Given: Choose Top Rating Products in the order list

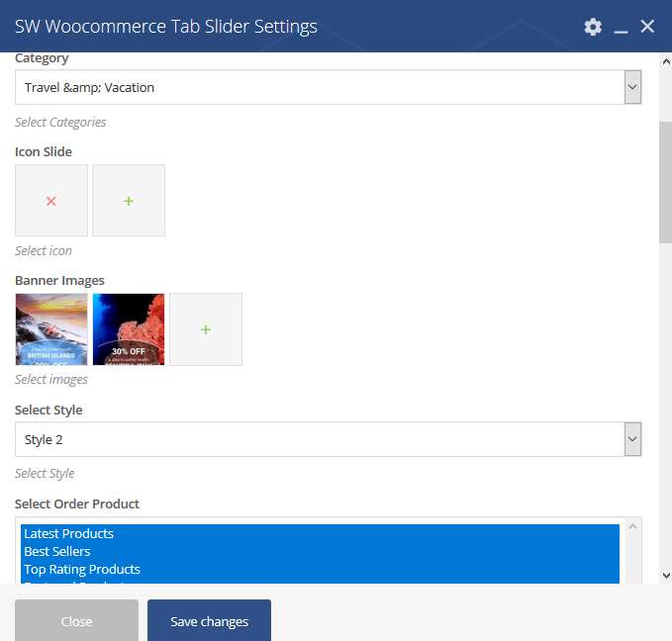Looking at the screenshot, I should click(x=320, y=570).
